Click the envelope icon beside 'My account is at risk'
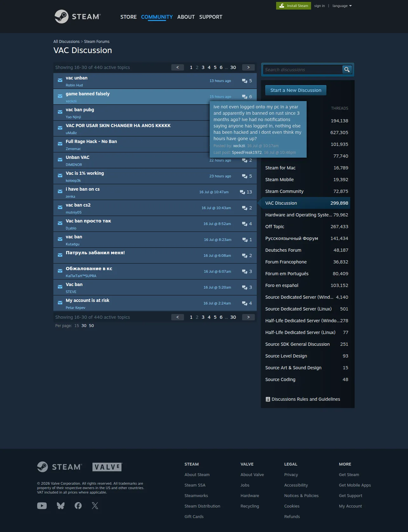The width and height of the screenshot is (408, 532). (x=60, y=303)
